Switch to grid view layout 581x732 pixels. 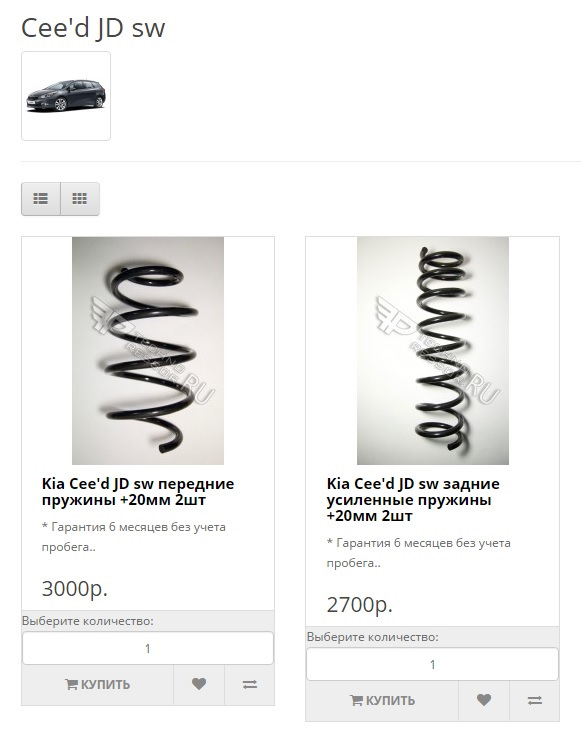pos(80,199)
